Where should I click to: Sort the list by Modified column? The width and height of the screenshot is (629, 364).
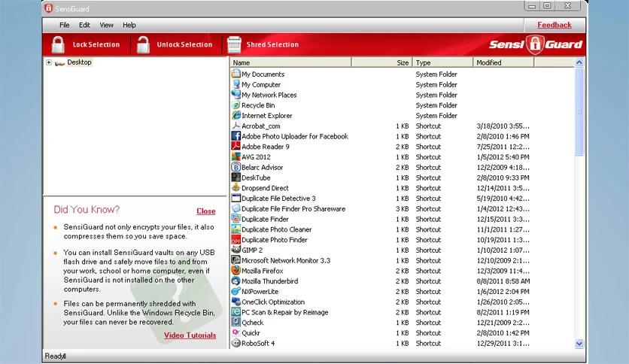(504, 62)
